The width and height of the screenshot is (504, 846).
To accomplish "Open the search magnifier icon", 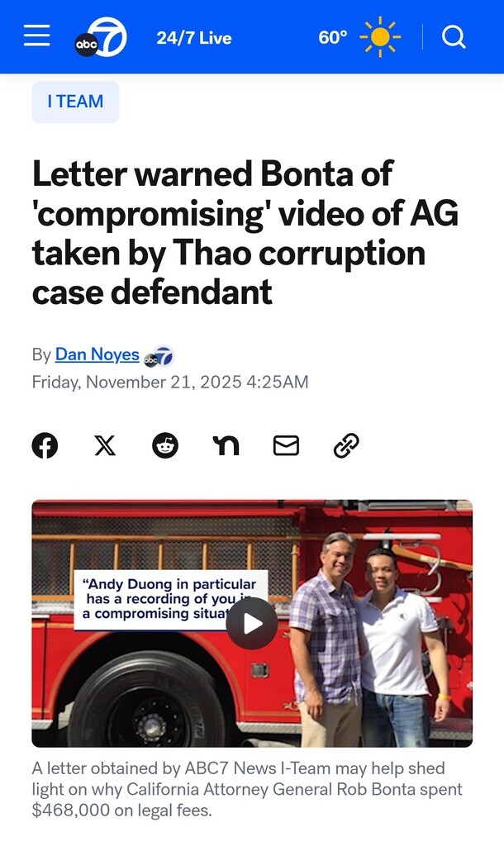I will click(x=454, y=37).
